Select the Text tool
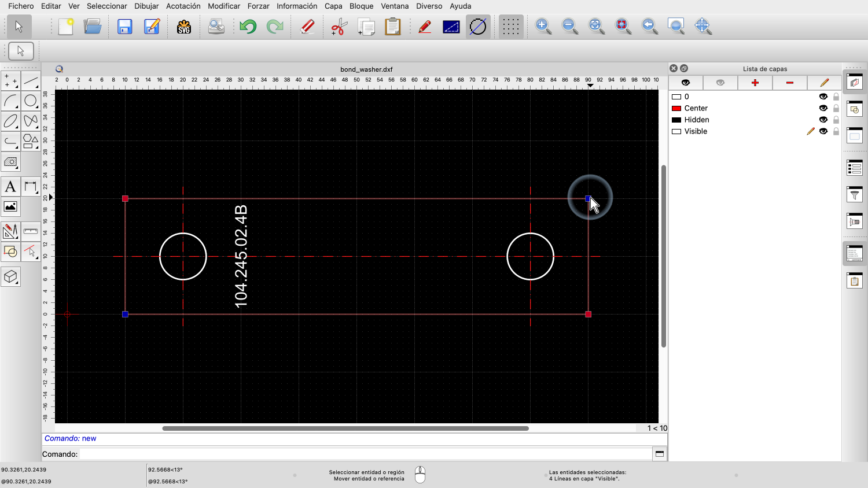 pos(10,186)
